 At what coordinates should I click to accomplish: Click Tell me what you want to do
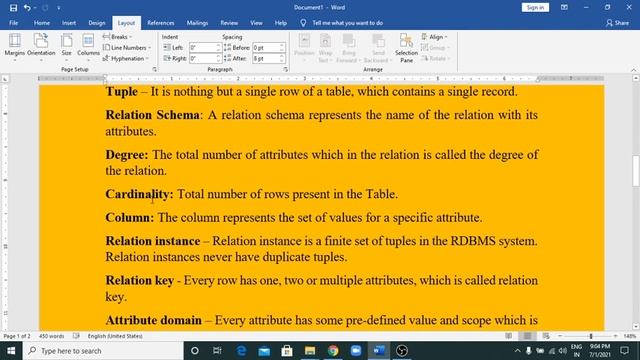[x=347, y=23]
